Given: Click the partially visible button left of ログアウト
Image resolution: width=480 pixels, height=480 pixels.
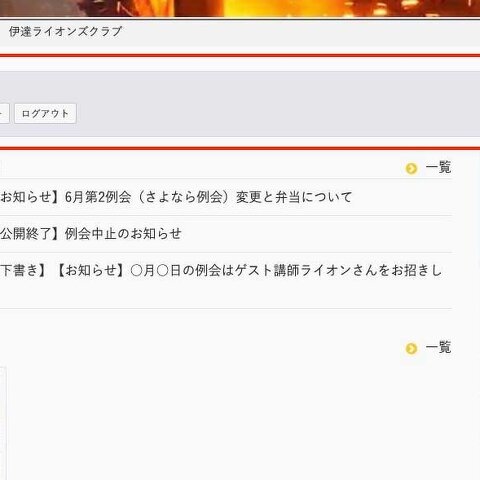Looking at the screenshot, I should 4,114.
